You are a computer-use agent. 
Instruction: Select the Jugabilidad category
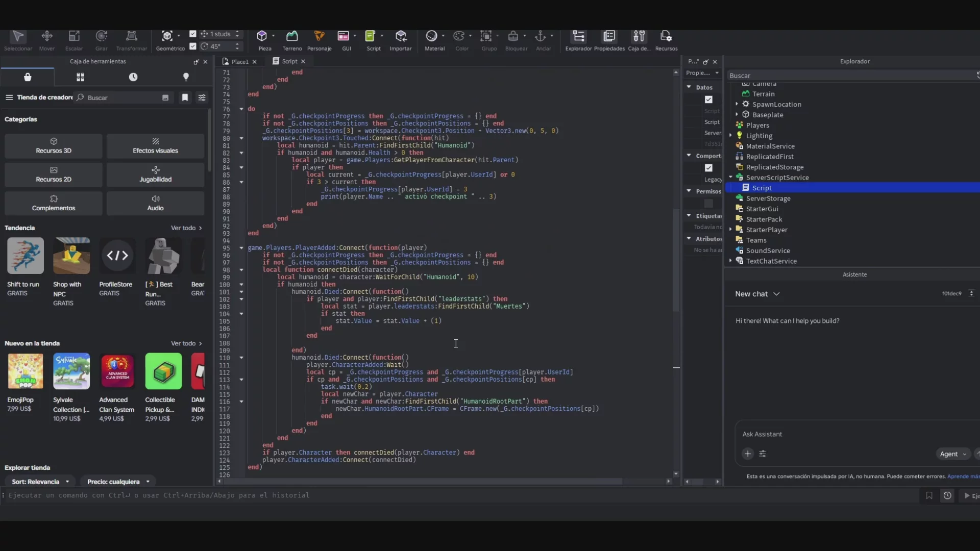[155, 174]
